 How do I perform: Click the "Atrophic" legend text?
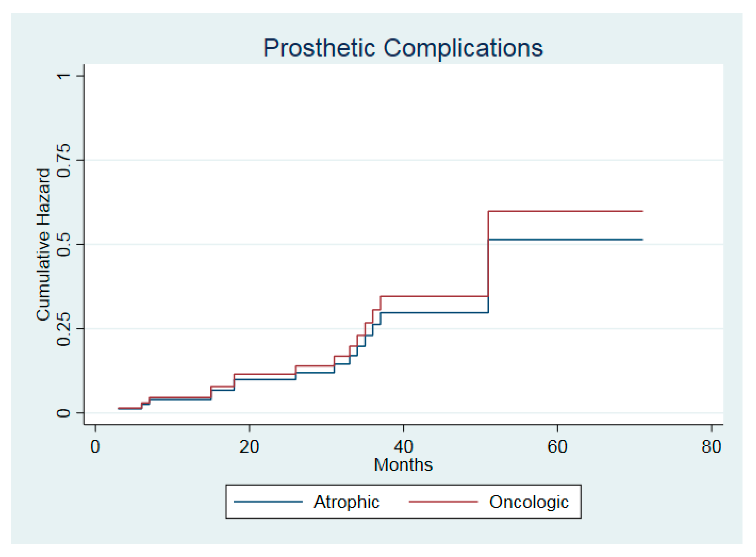[346, 502]
